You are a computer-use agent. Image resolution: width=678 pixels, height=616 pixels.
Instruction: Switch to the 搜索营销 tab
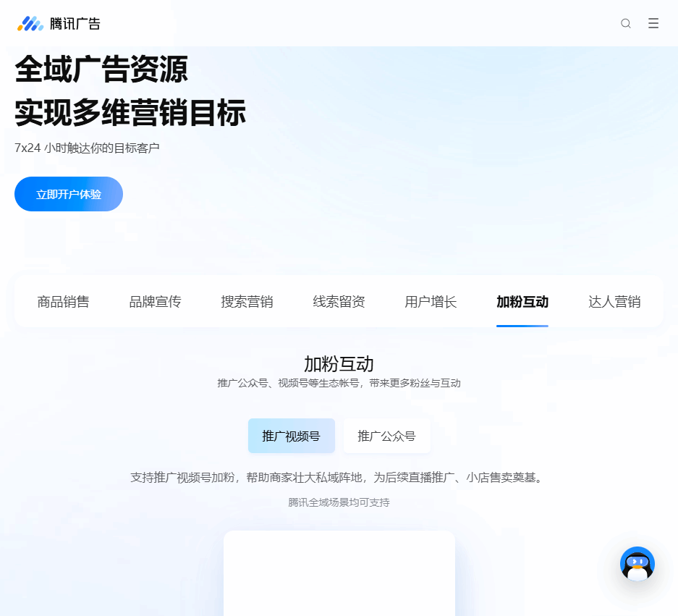246,302
